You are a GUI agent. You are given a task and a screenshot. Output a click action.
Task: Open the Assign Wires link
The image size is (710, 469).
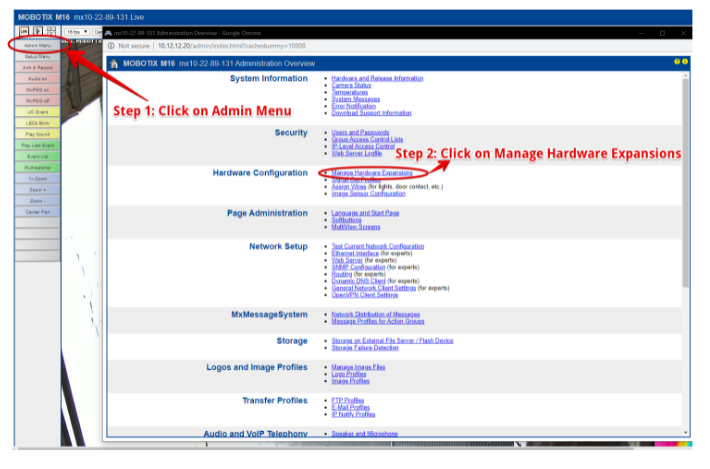[349, 187]
